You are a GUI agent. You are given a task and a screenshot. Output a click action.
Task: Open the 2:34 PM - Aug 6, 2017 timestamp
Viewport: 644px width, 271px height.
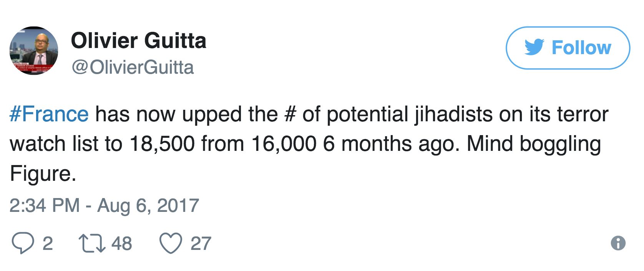pyautogui.click(x=104, y=205)
